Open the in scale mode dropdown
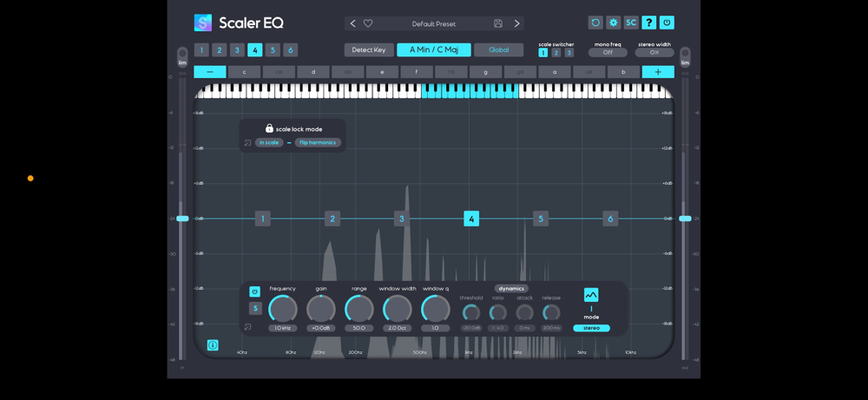The image size is (868, 400). pos(269,143)
